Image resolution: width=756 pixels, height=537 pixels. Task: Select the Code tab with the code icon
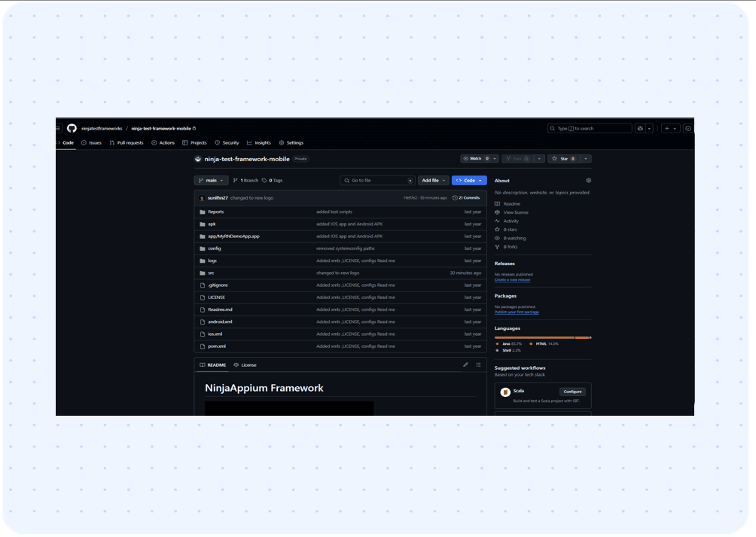[65, 142]
